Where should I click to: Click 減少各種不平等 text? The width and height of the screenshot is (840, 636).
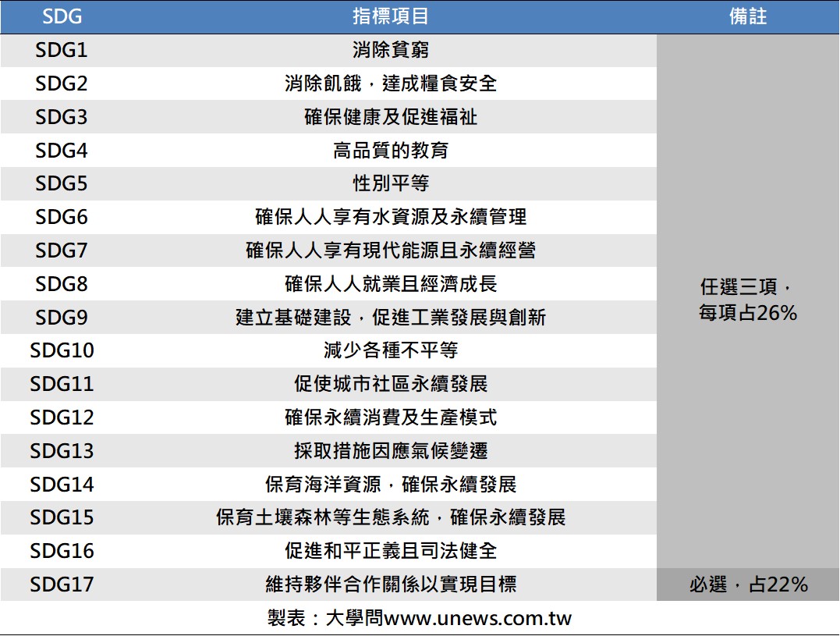point(391,350)
